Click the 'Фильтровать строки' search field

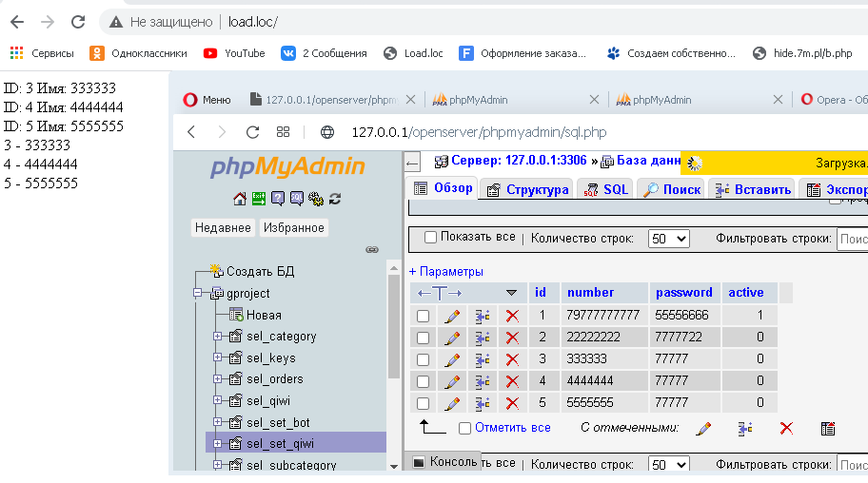point(852,239)
